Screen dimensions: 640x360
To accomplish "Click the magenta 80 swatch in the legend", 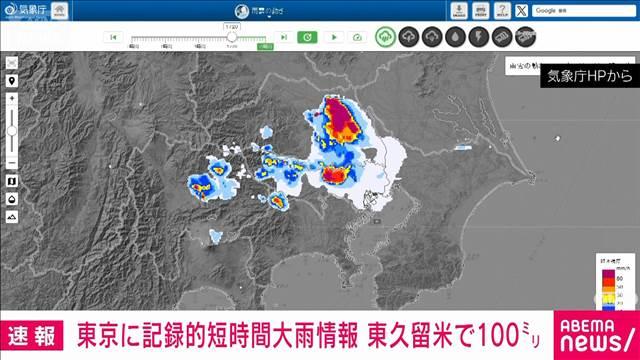I will point(609,274).
